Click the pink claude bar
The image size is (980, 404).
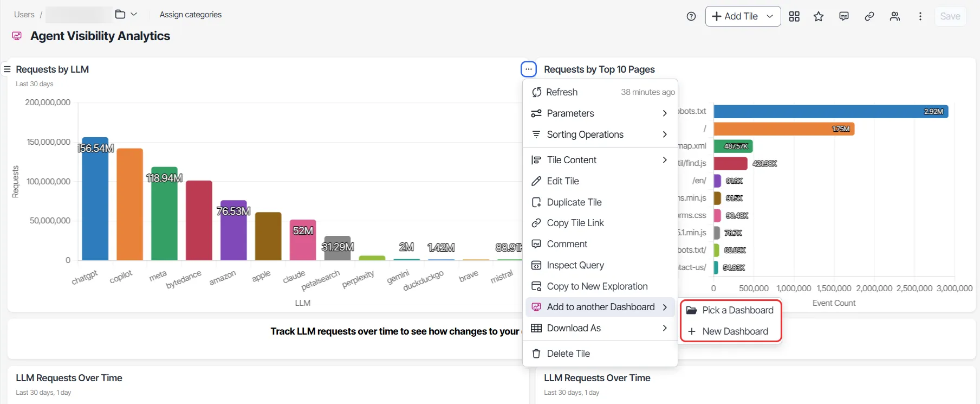click(303, 240)
